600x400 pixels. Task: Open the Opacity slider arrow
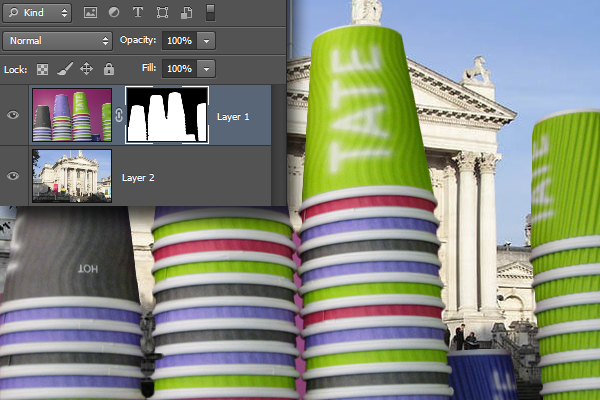coord(206,41)
